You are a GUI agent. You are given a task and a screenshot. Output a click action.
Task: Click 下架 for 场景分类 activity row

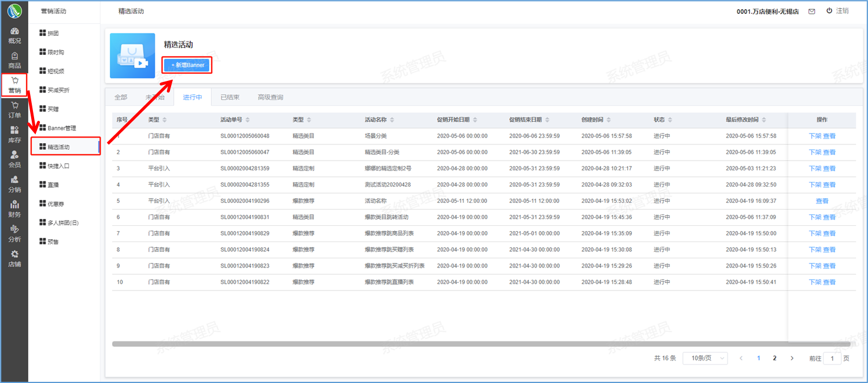point(815,136)
